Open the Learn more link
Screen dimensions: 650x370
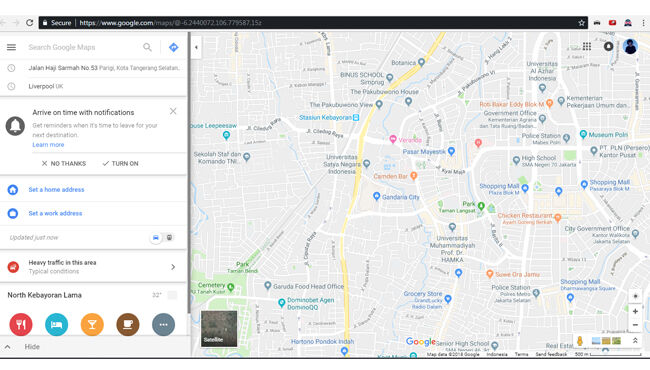click(x=48, y=145)
